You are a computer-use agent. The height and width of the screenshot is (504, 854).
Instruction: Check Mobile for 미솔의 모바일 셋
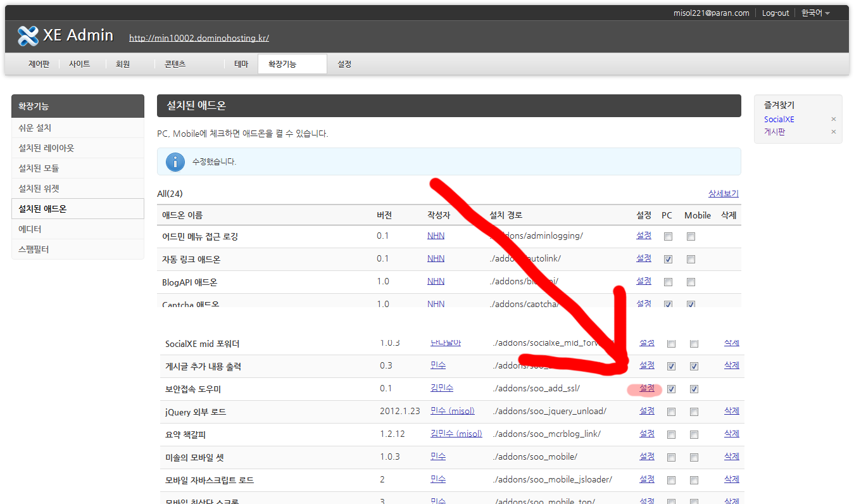pyautogui.click(x=694, y=457)
